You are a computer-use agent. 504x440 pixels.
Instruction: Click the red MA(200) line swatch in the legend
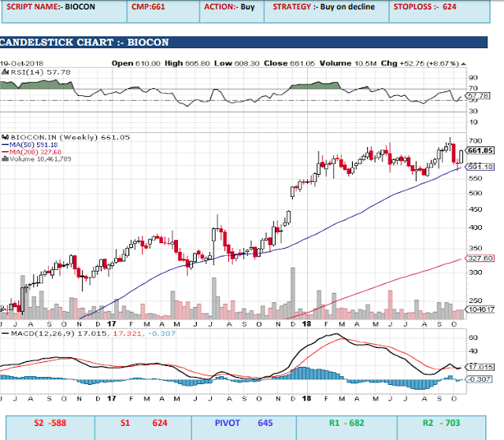coord(5,152)
